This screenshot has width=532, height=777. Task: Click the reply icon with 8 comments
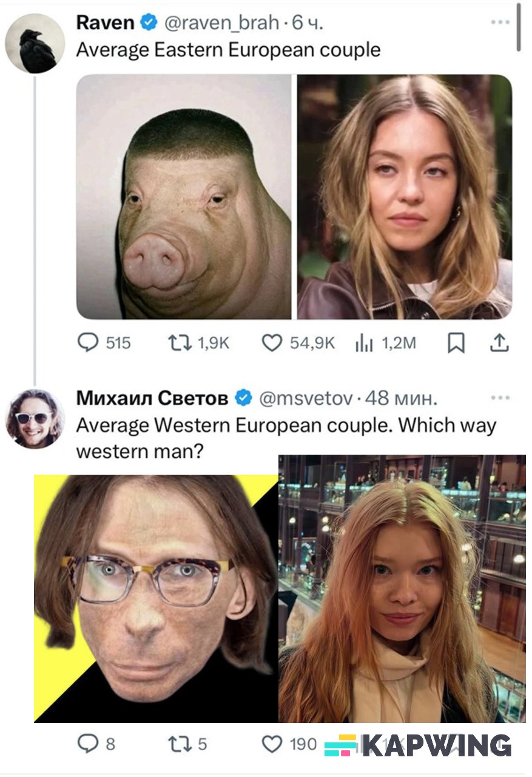click(89, 744)
